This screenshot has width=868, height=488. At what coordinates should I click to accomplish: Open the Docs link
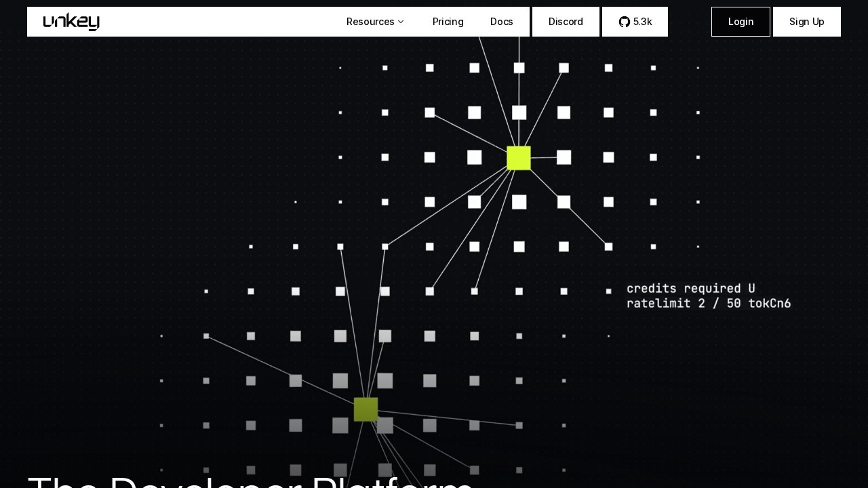(502, 22)
